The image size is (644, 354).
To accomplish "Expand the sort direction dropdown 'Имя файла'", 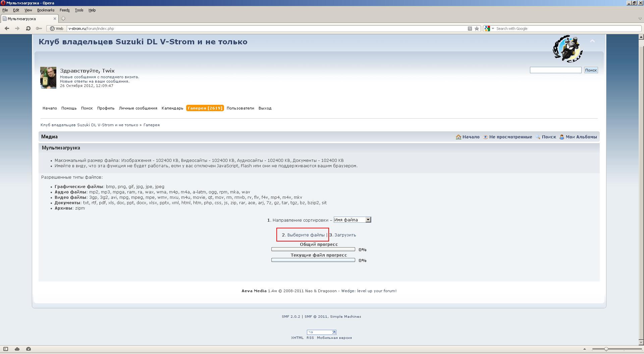I will [368, 220].
